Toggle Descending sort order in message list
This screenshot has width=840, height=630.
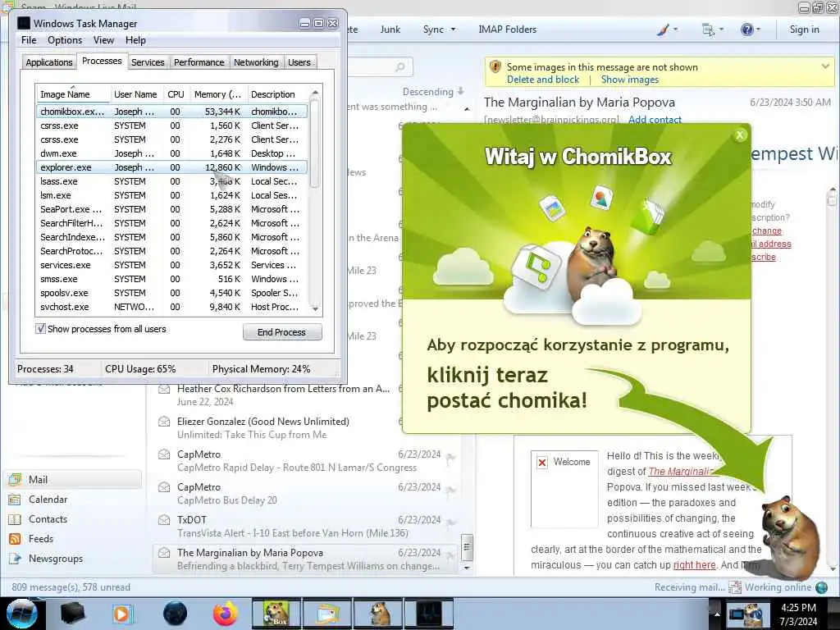pyautogui.click(x=433, y=92)
